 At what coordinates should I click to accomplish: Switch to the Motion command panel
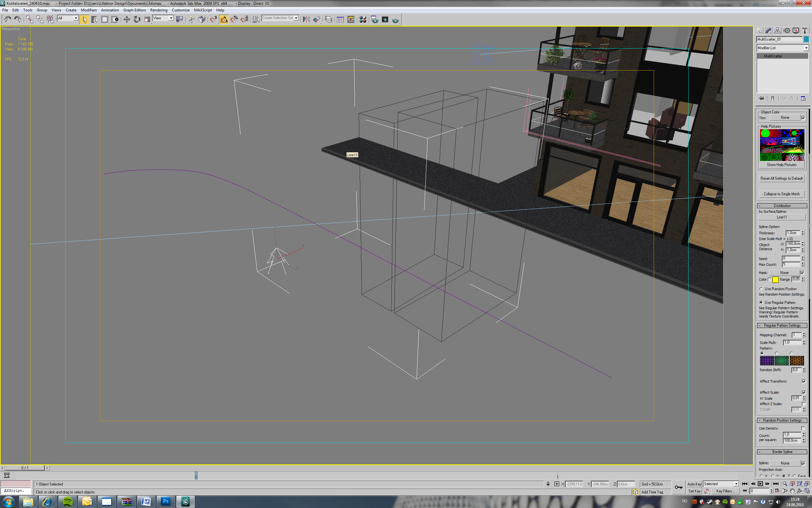point(787,30)
